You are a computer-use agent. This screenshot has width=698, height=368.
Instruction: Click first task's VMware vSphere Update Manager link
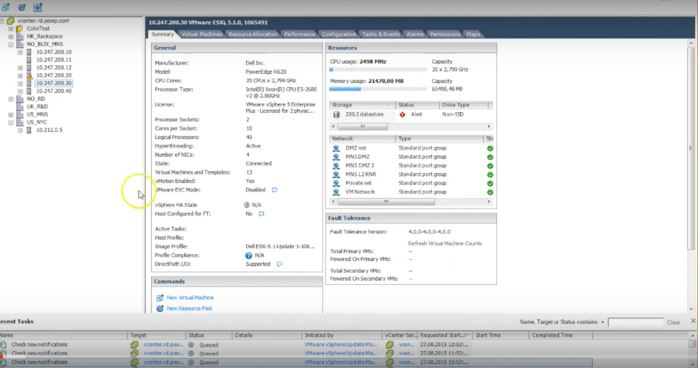(341, 345)
